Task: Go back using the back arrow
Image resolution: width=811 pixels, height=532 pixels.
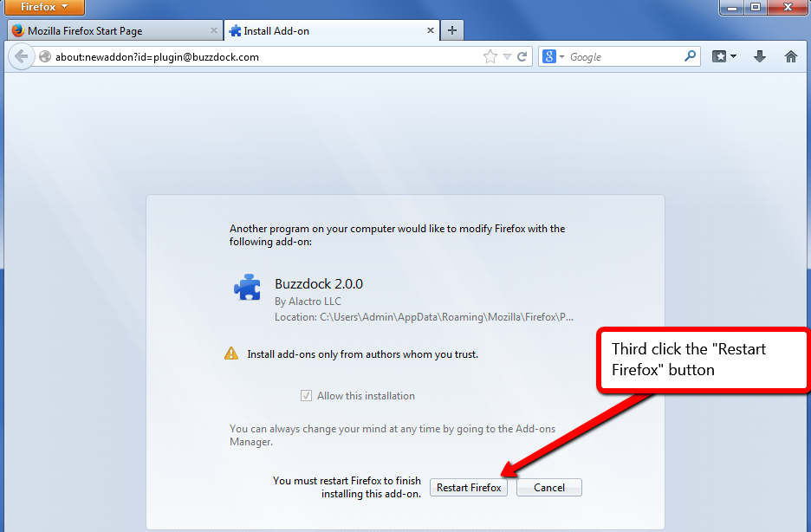Action: click(21, 56)
